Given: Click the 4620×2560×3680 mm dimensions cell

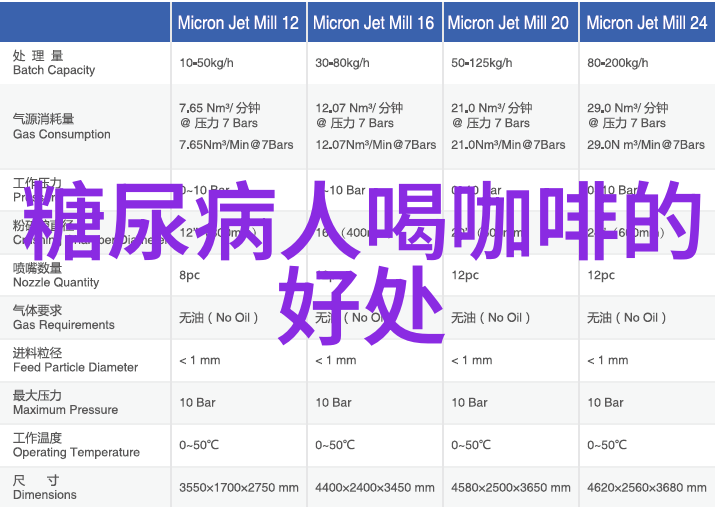Looking at the screenshot, I should 646,488.
